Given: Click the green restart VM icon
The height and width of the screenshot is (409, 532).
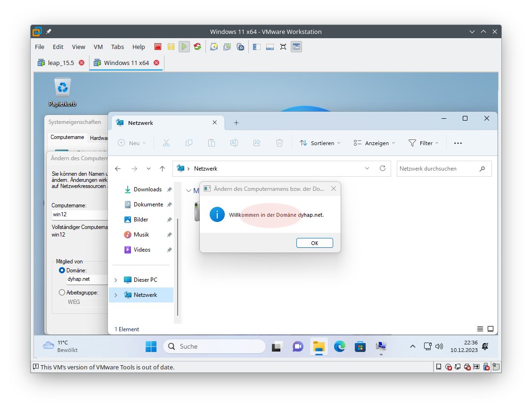Looking at the screenshot, I should pyautogui.click(x=197, y=47).
